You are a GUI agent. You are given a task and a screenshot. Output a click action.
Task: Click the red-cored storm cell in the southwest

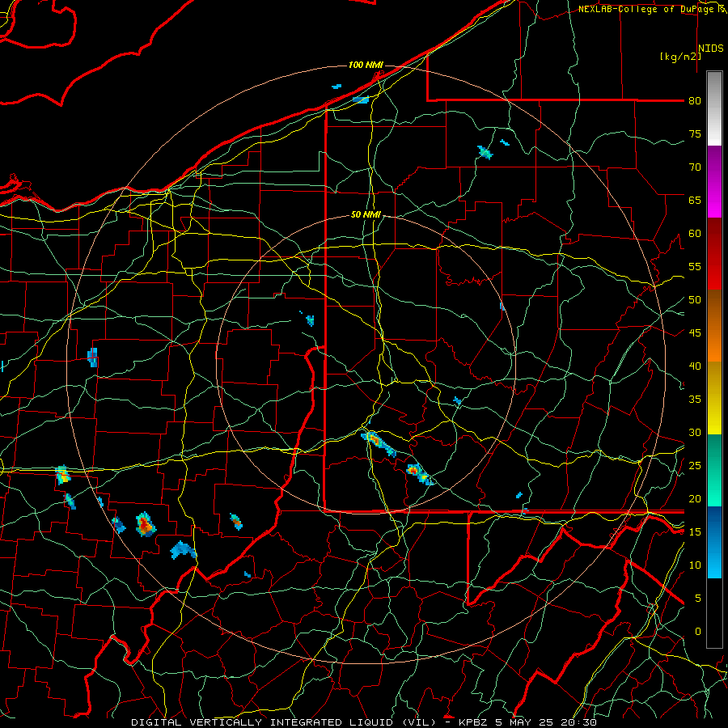[x=146, y=525]
